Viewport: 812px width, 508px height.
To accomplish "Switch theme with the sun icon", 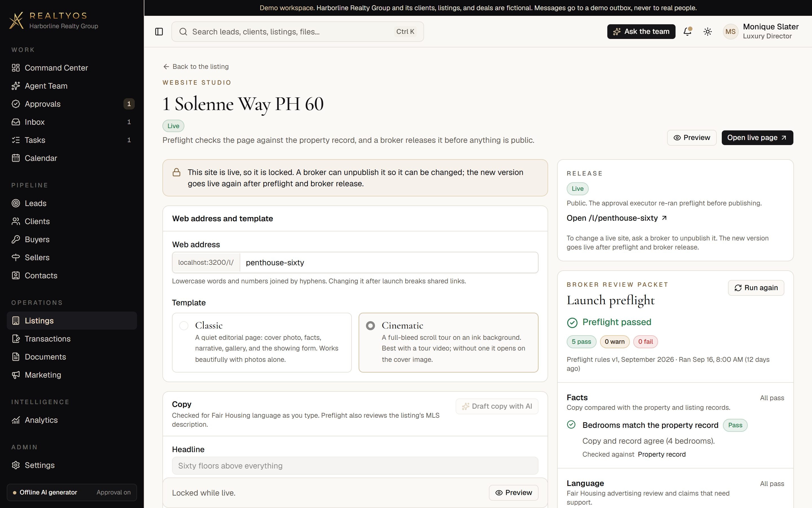I will (x=708, y=32).
